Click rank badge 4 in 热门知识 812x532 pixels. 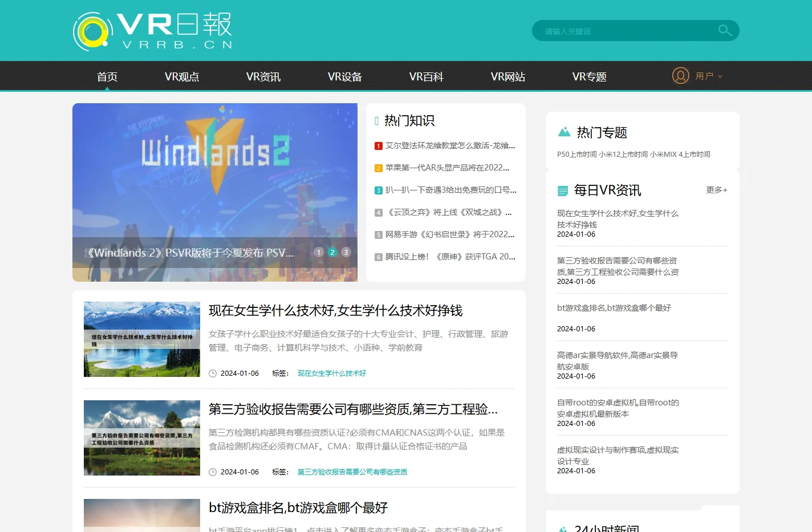pyautogui.click(x=378, y=213)
